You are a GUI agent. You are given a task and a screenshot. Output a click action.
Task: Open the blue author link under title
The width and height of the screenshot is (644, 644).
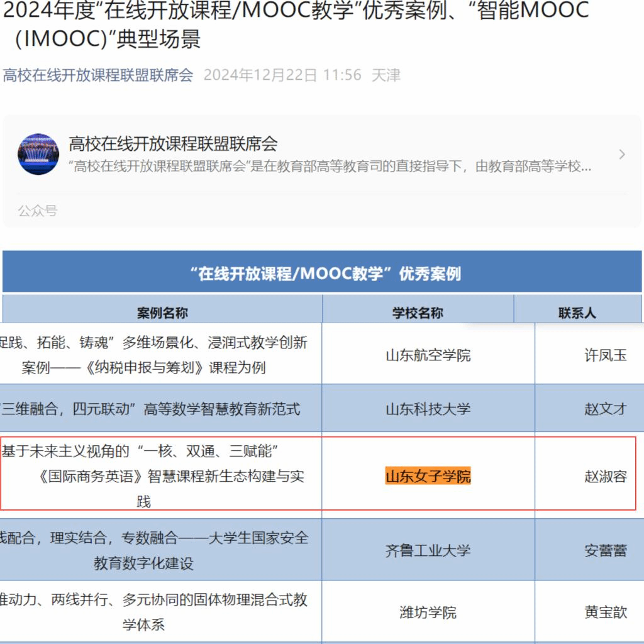point(98,75)
